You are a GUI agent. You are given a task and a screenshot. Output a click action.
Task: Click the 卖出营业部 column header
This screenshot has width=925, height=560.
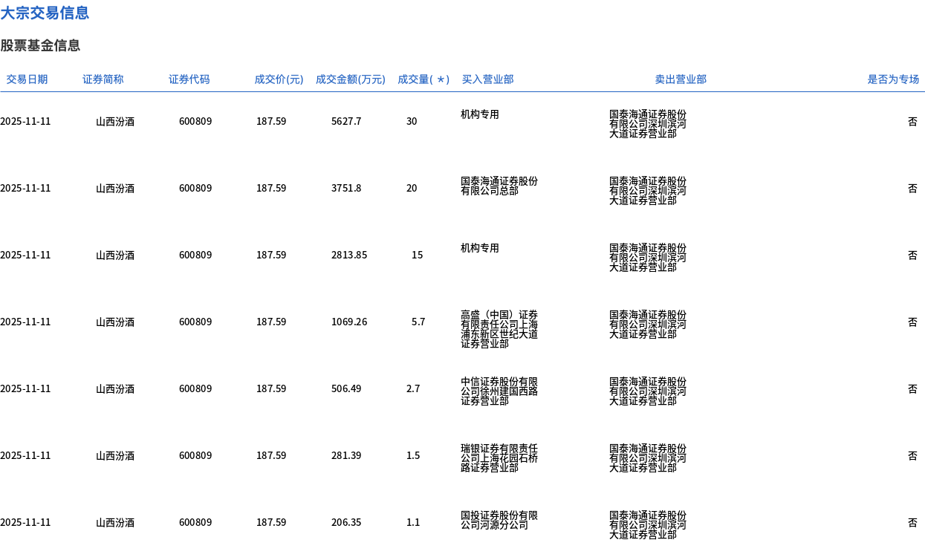[x=681, y=79]
